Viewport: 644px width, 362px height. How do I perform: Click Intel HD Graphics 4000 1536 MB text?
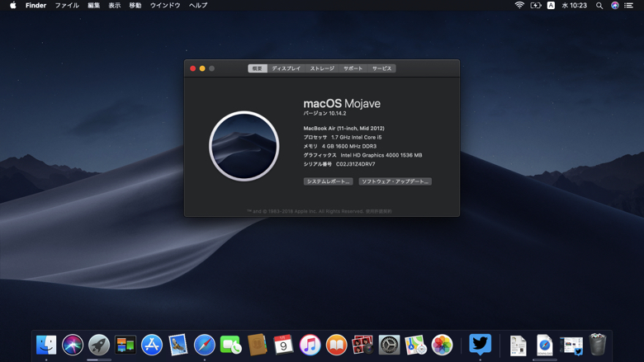point(381,155)
